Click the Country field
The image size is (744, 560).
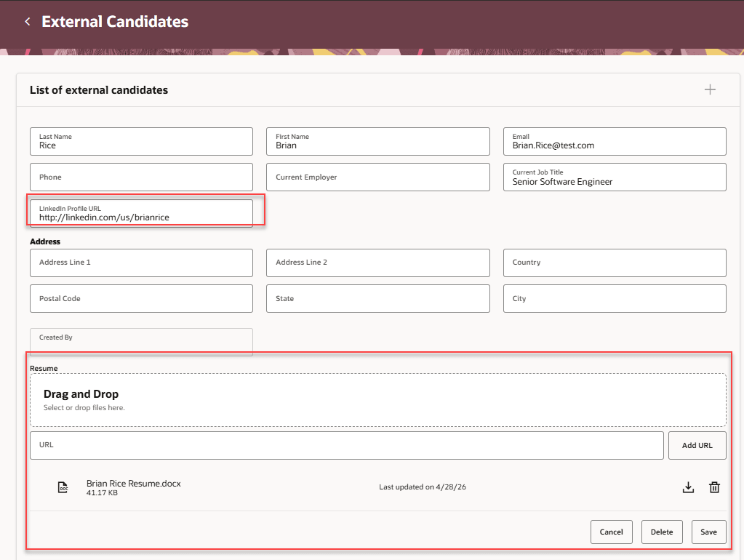pyautogui.click(x=615, y=263)
